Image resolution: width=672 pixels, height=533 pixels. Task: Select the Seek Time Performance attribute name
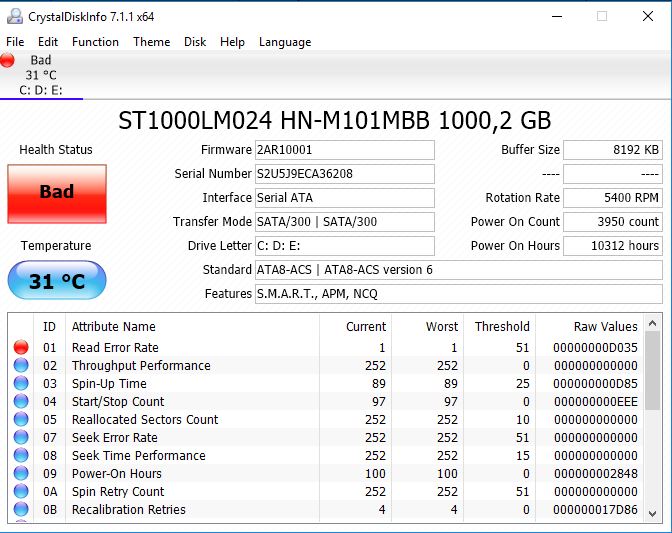click(x=139, y=455)
